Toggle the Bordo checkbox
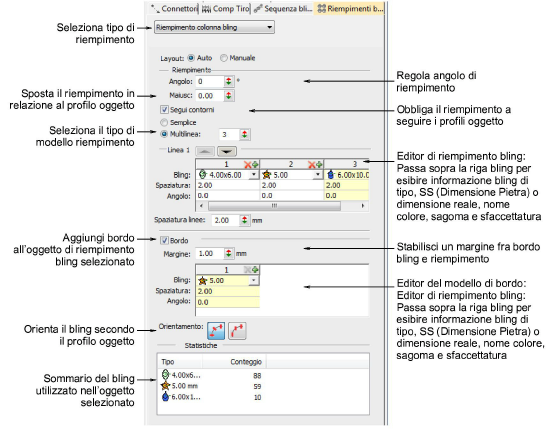The image size is (550, 437). click(x=164, y=241)
